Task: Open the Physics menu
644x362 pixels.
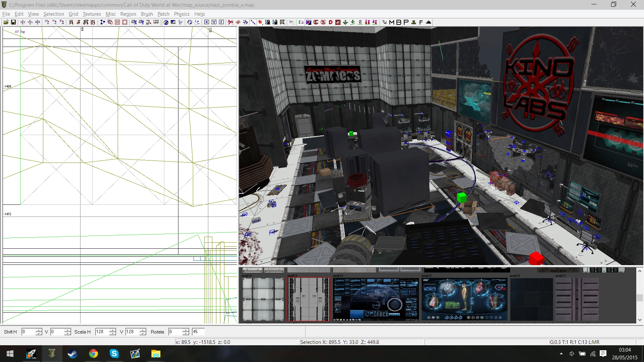Action: 182,14
